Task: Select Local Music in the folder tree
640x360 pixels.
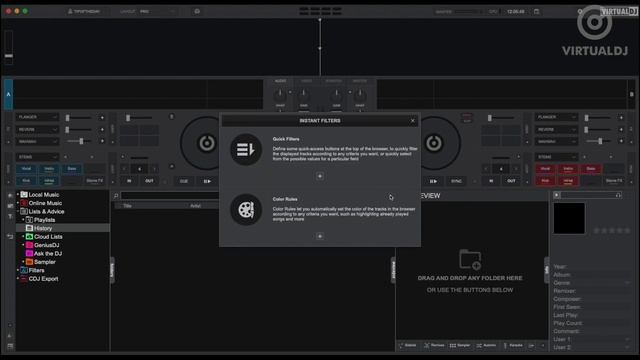Action: (44, 195)
